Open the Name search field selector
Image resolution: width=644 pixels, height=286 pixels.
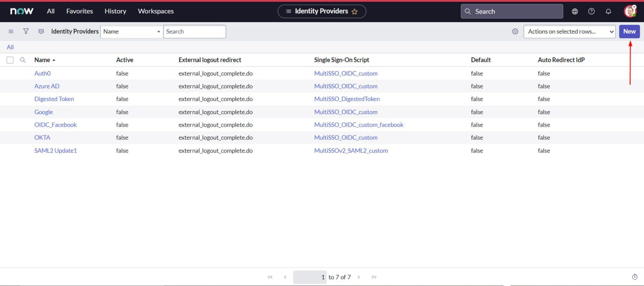(x=131, y=31)
